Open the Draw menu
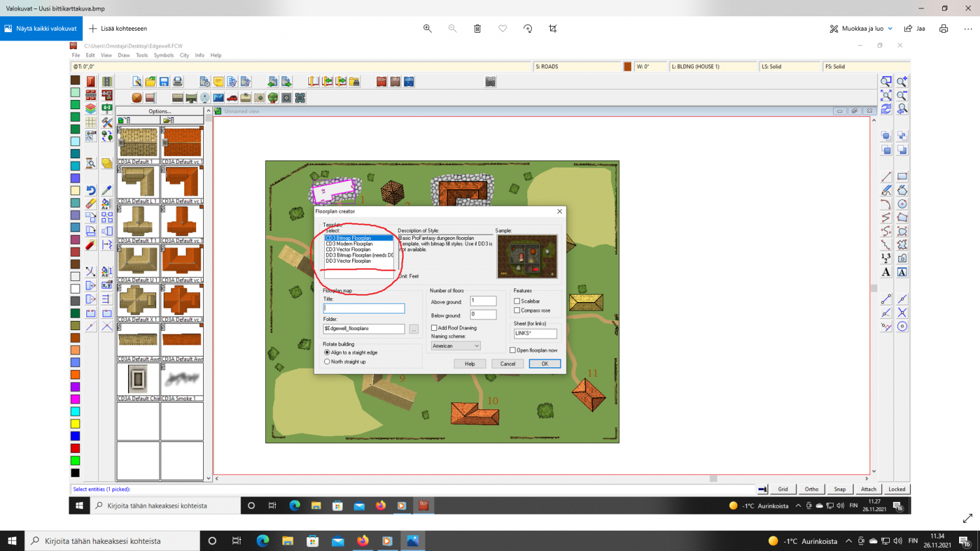 pyautogui.click(x=123, y=56)
